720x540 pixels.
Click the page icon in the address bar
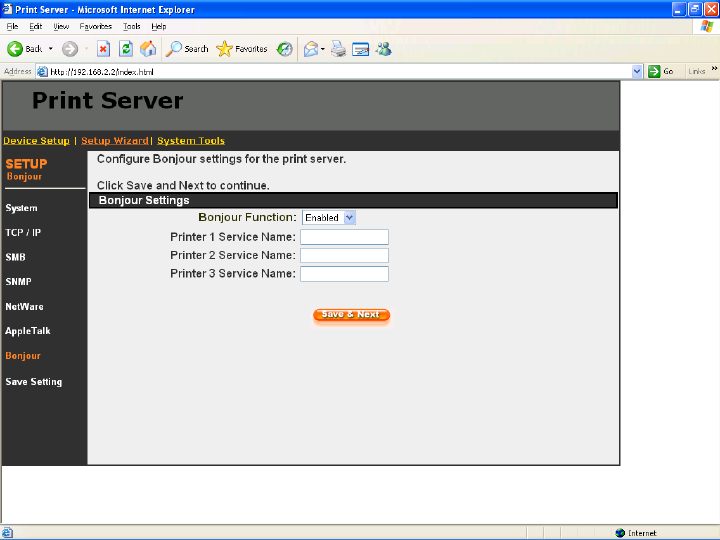tap(42, 72)
